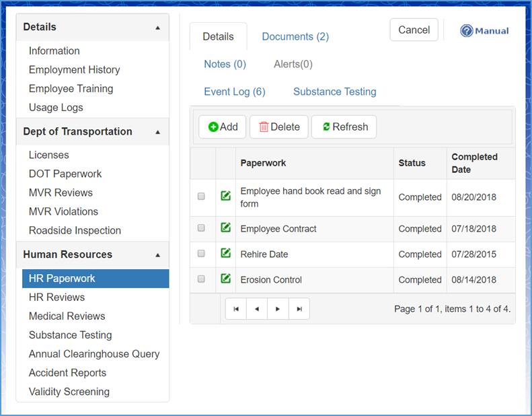Open Medical Reviews in the sidebar
Screen dimensions: 532x416
(x=67, y=316)
